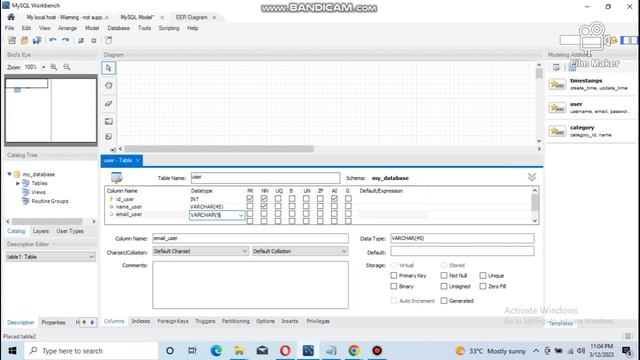The height and width of the screenshot is (360, 640).
Task: Collapse the table editor header with double chevron
Action: tap(532, 177)
